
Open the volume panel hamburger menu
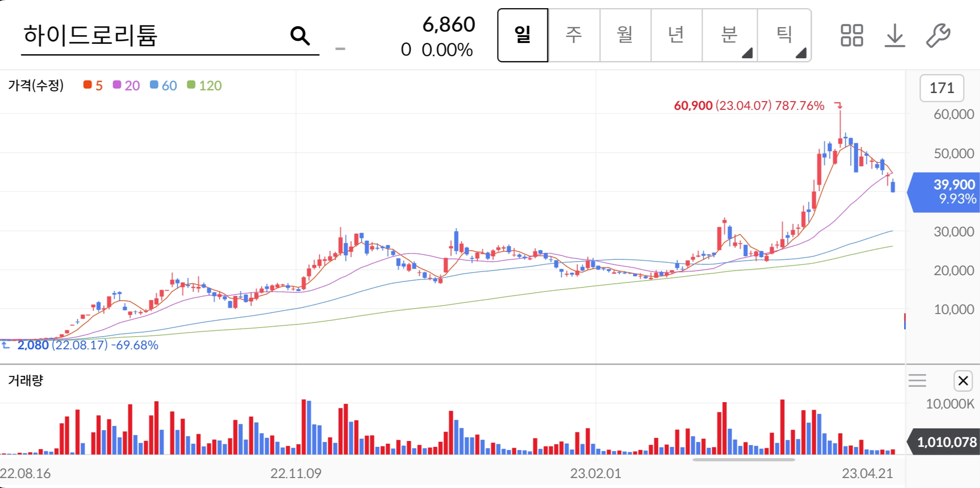tap(917, 381)
